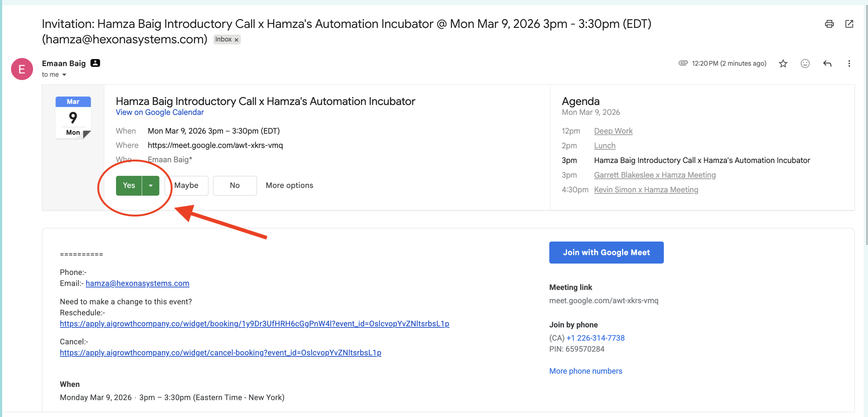Click View on Google Calendar link
Viewport: 868px width, 417px height.
(160, 112)
